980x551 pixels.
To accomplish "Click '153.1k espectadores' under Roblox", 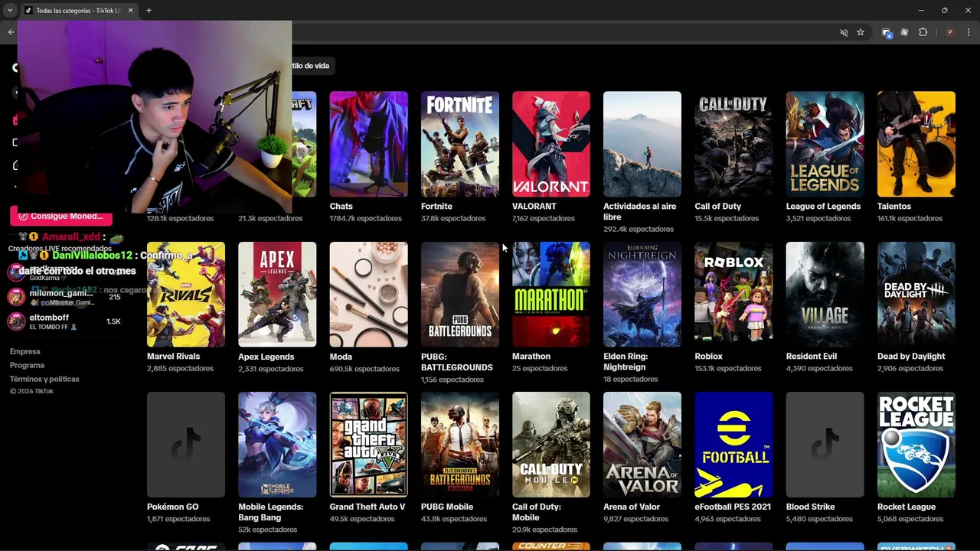I will pyautogui.click(x=728, y=368).
